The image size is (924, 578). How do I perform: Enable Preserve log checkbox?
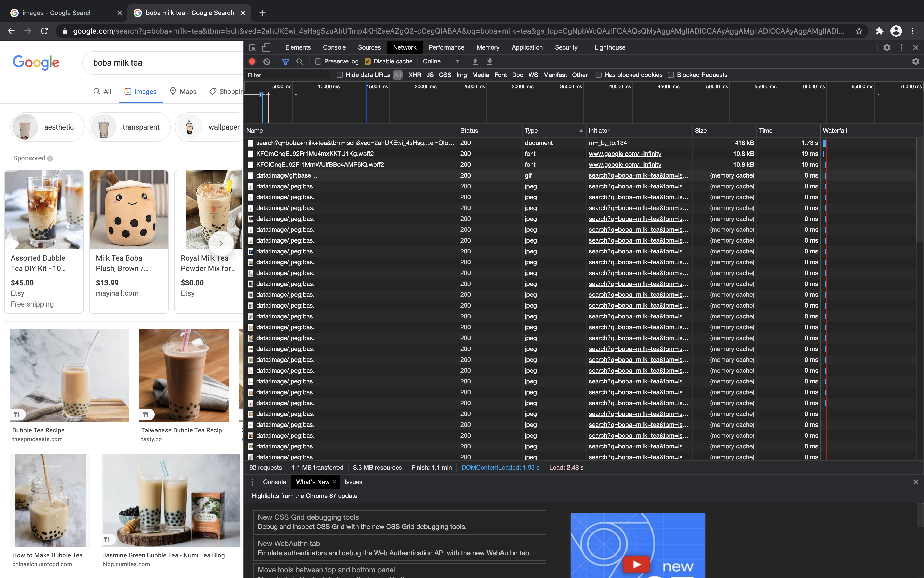(318, 61)
